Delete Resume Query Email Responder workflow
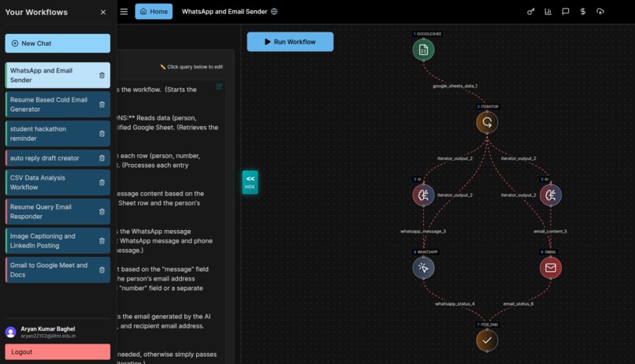The height and width of the screenshot is (364, 635). (102, 212)
